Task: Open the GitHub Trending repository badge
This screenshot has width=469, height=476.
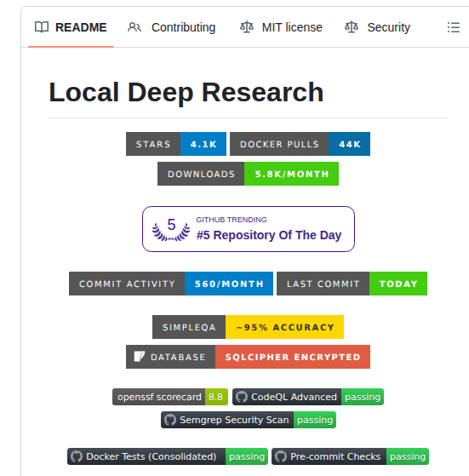Action: 249,229
